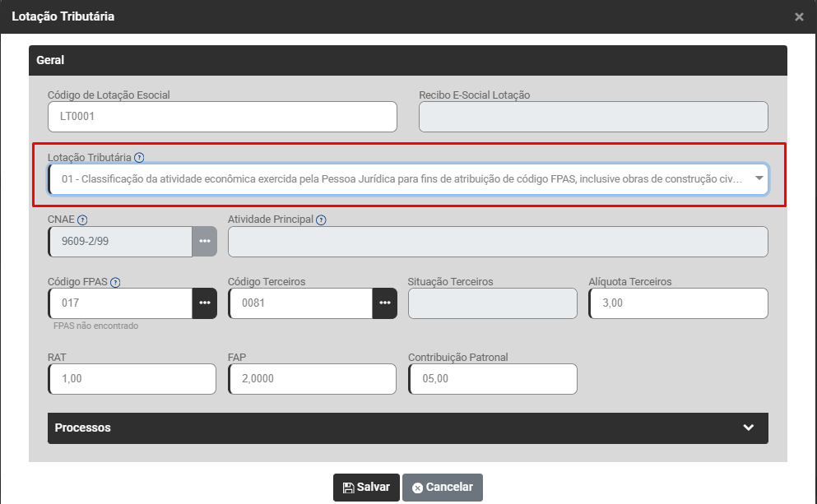Cancel the dialog with Cancelar button
This screenshot has width=817, height=504.
(443, 488)
